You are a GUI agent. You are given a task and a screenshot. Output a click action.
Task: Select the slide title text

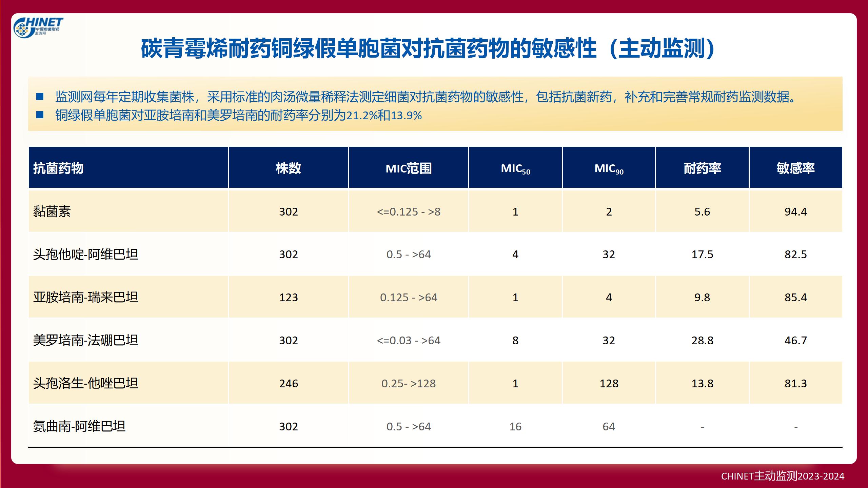pos(428,49)
